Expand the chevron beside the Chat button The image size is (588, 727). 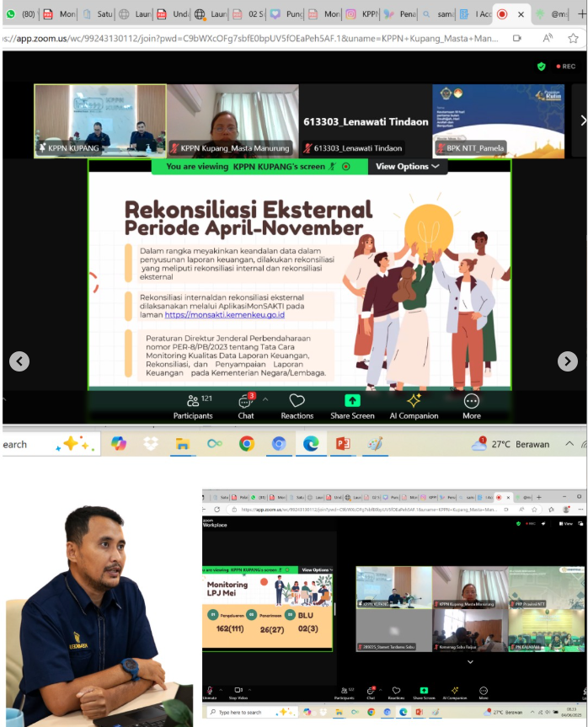(265, 399)
